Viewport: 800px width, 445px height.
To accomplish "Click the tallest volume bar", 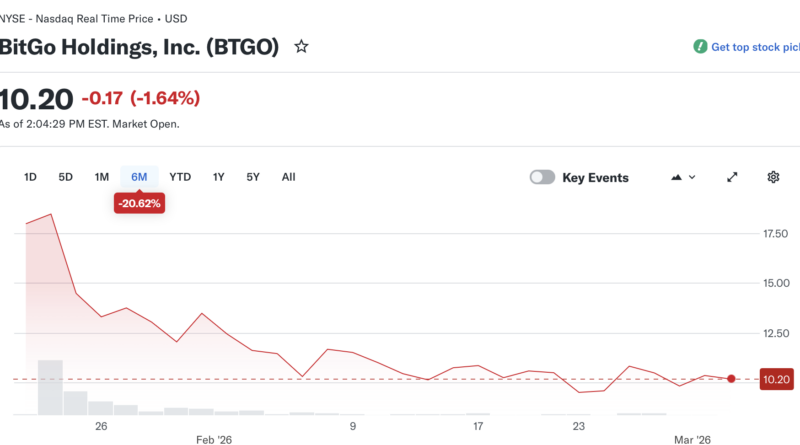I will 50,387.
